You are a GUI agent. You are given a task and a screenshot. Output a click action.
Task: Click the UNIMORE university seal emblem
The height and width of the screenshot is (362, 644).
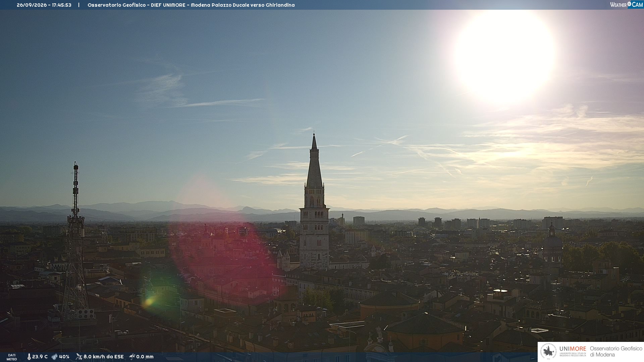tap(549, 352)
